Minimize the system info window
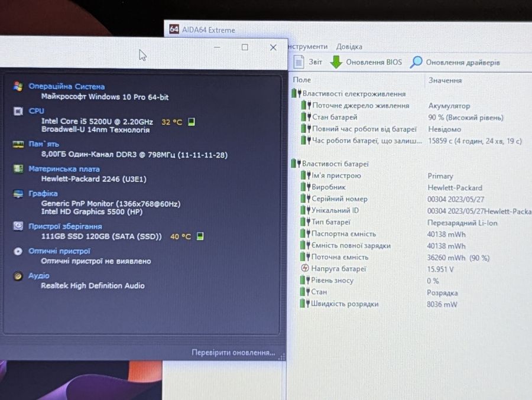The image size is (532, 400). coord(217,47)
